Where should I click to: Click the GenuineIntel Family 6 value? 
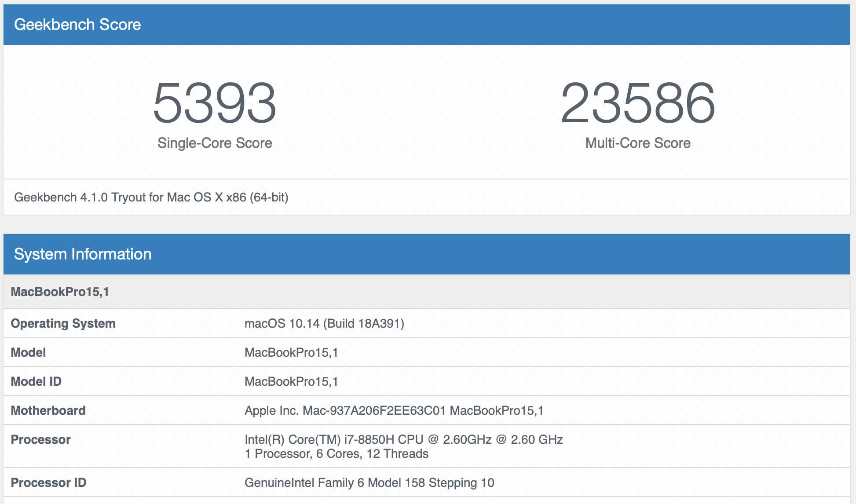[369, 482]
